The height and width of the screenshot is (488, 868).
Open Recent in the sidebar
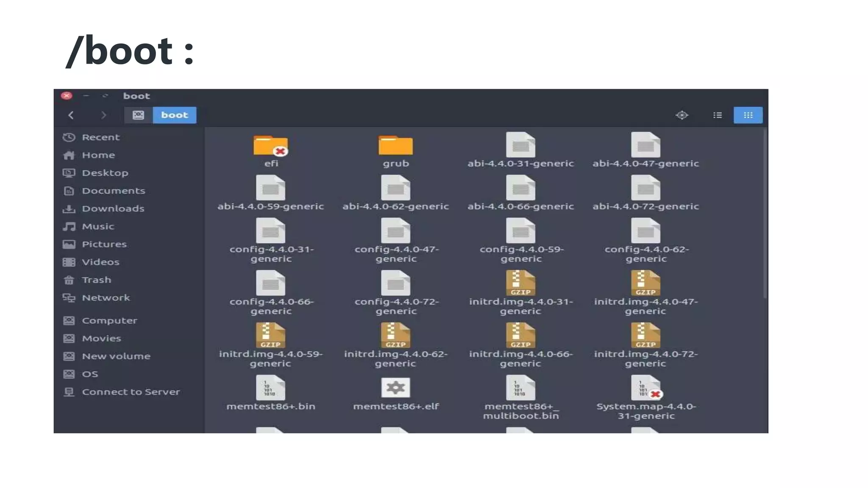[x=100, y=137]
